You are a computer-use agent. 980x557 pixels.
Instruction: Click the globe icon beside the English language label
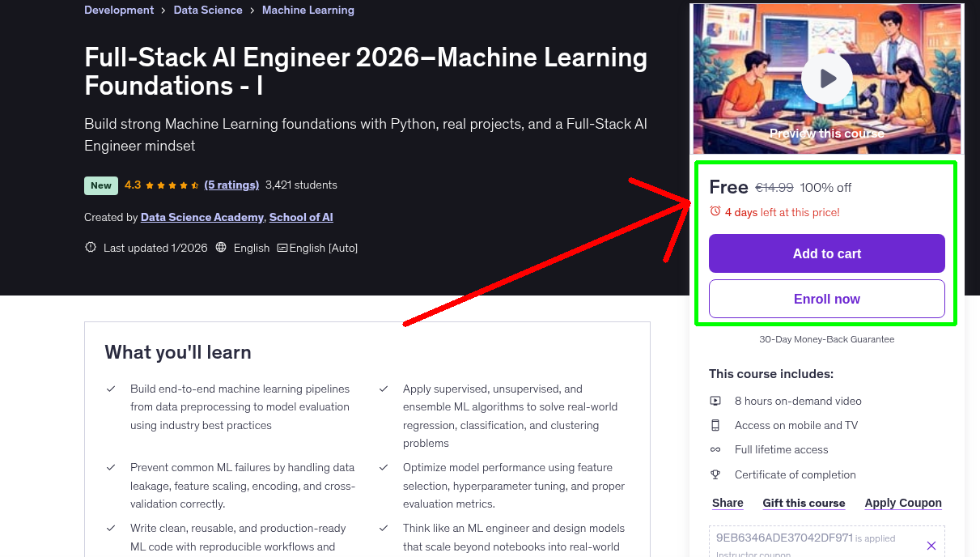(221, 248)
